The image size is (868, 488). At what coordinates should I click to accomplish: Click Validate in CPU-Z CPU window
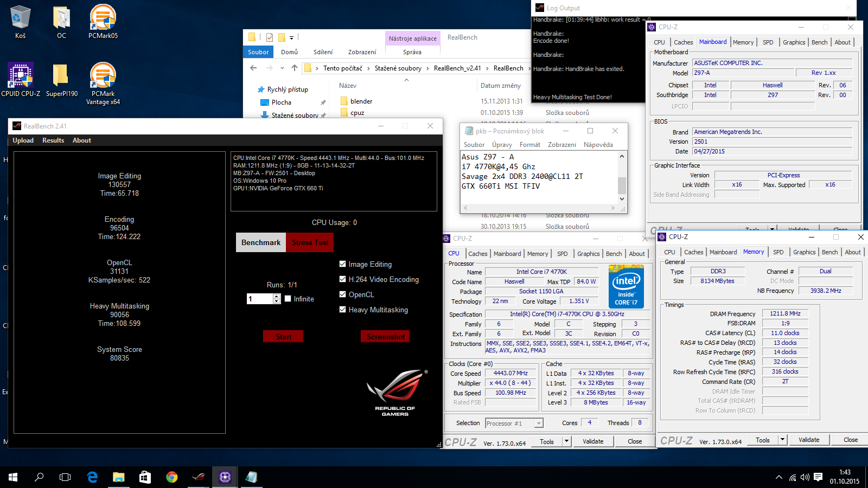coord(593,441)
